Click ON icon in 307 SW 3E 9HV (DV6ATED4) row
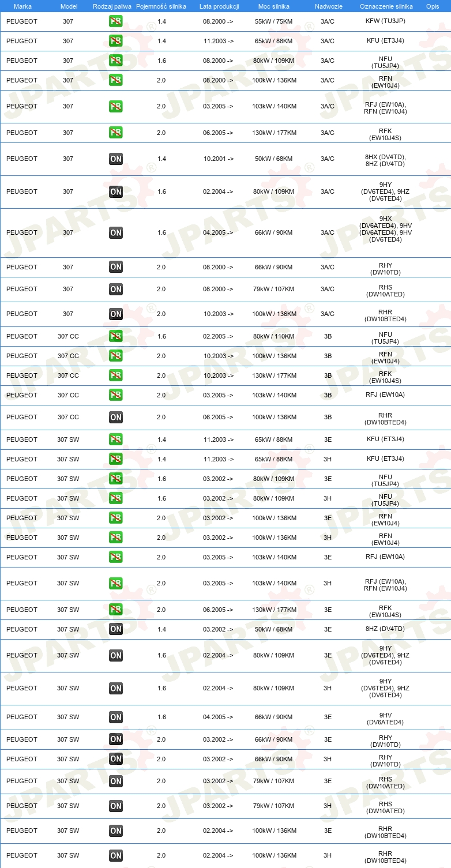Image resolution: width=451 pixels, height=868 pixels. pos(116,717)
